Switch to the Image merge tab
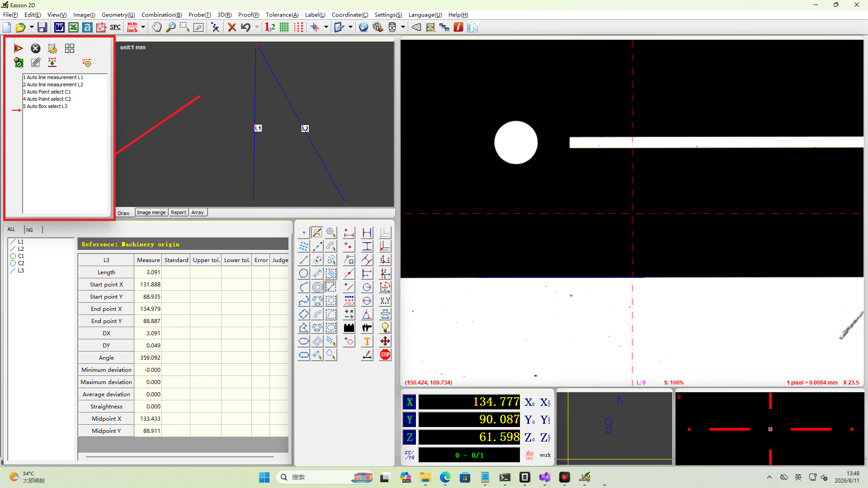This screenshot has height=488, width=868. [151, 213]
